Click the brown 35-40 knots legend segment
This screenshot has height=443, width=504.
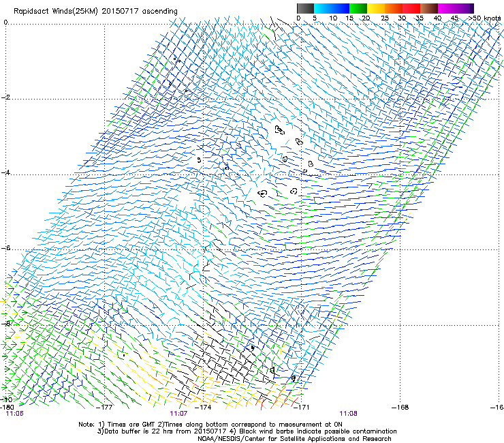429,8
